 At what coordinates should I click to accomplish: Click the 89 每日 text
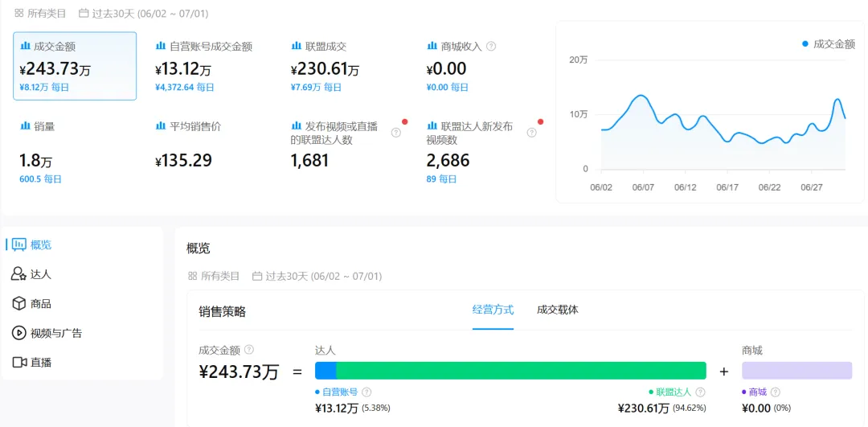point(442,179)
